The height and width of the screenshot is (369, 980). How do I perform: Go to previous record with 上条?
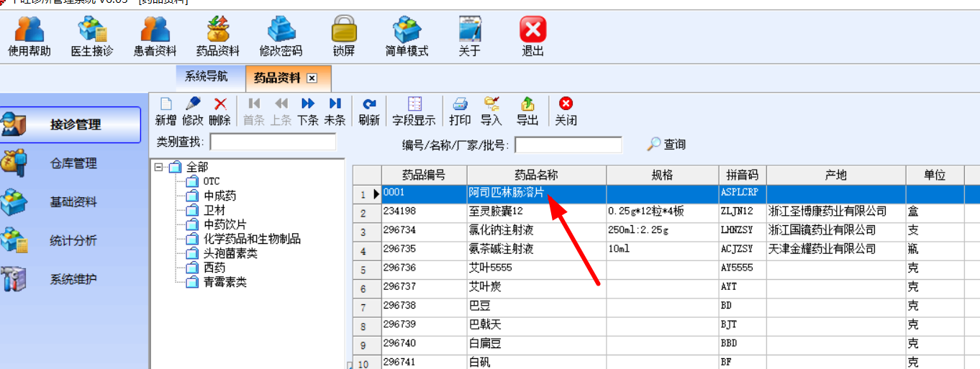point(281,112)
